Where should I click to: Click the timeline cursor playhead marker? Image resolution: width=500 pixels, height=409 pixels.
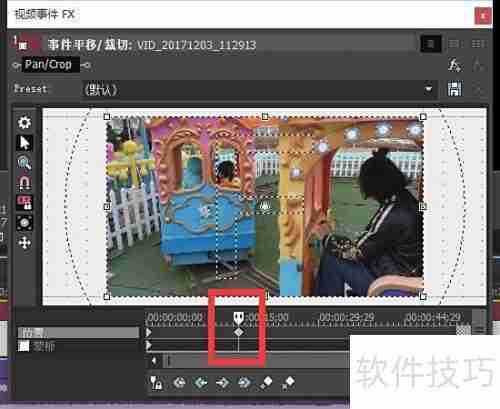click(238, 318)
